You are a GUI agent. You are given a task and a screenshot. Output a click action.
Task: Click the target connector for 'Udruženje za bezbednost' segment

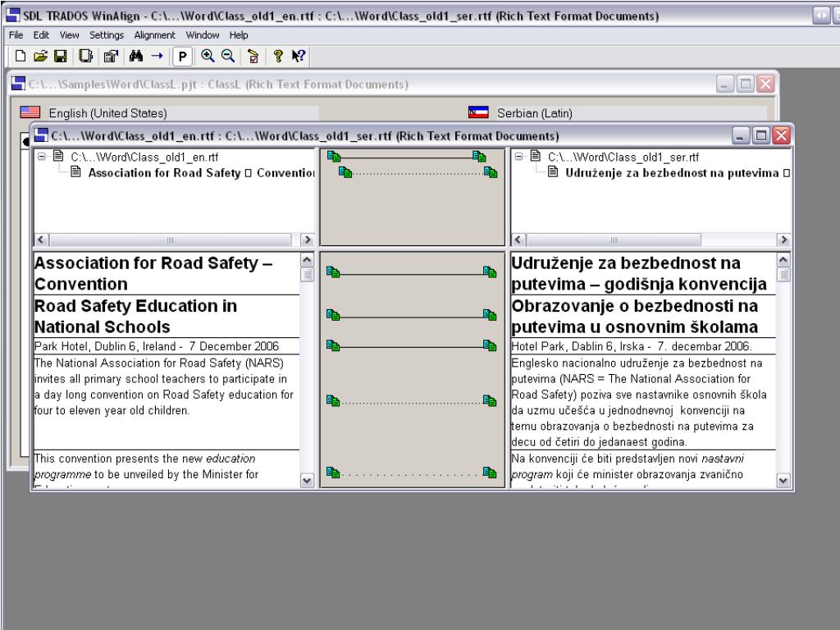tap(490, 272)
